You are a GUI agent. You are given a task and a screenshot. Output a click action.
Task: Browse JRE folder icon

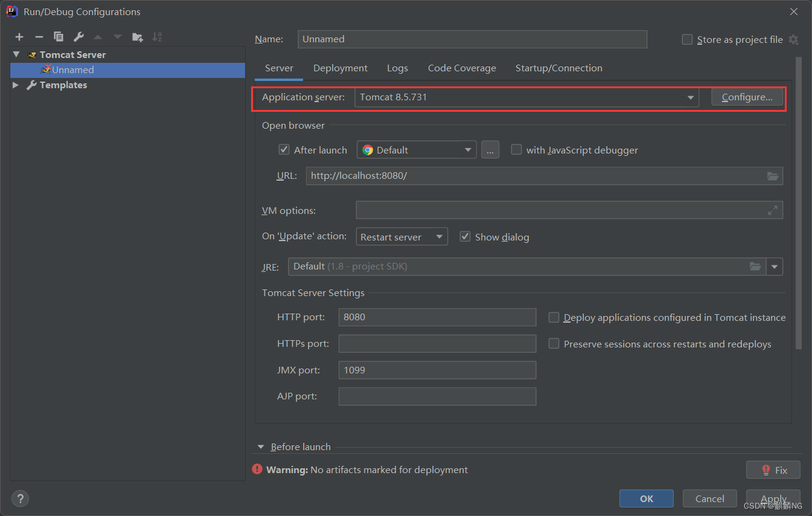755,266
